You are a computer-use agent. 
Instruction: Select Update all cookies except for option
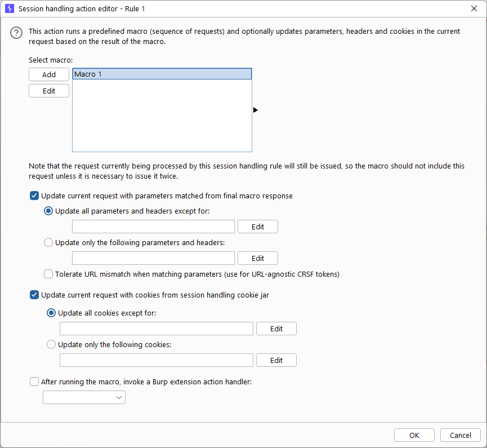pyautogui.click(x=51, y=313)
